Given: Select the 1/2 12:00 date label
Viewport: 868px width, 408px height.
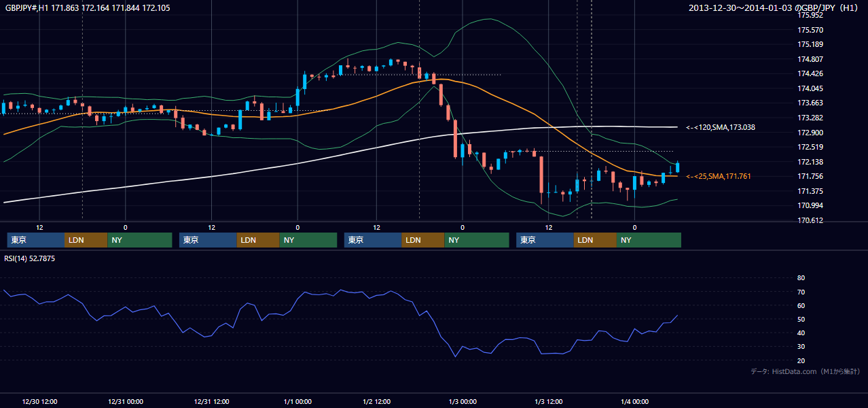Looking at the screenshot, I should click(376, 401).
